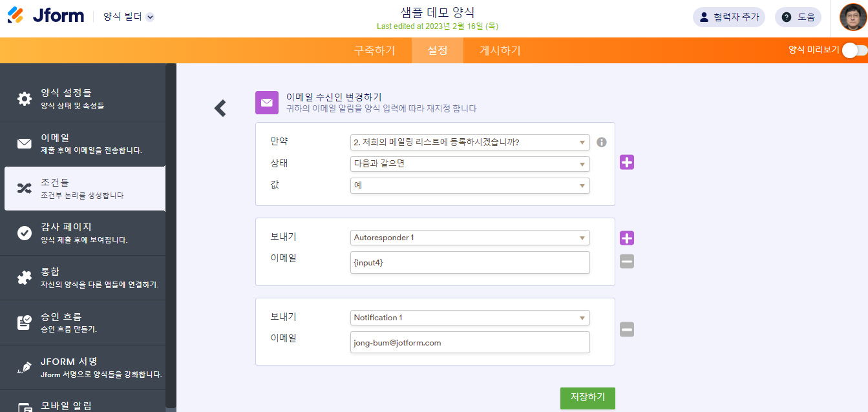Viewport: 868px width, 412px height.
Task: Open the 도움 help button
Action: click(798, 17)
